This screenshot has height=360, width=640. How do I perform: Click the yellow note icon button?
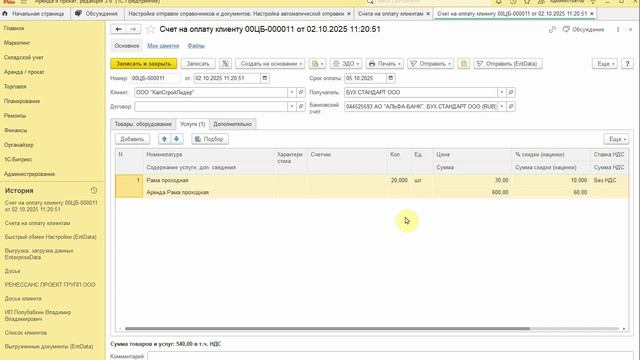(463, 64)
